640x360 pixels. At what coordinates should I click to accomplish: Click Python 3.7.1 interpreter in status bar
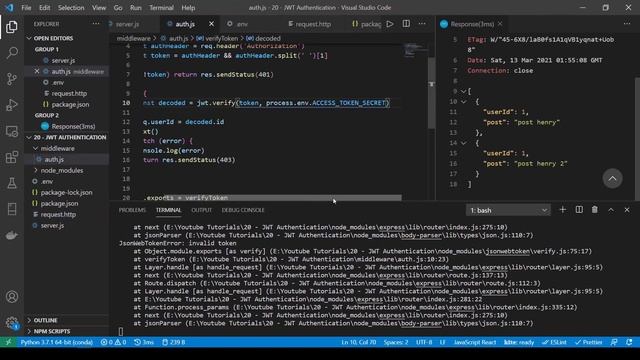coord(57,342)
